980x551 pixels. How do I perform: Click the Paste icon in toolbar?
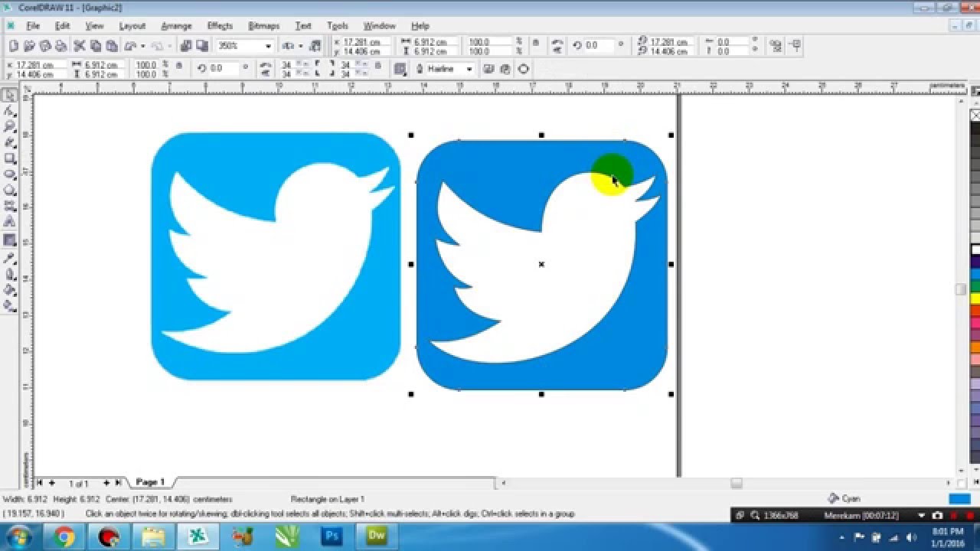click(112, 46)
